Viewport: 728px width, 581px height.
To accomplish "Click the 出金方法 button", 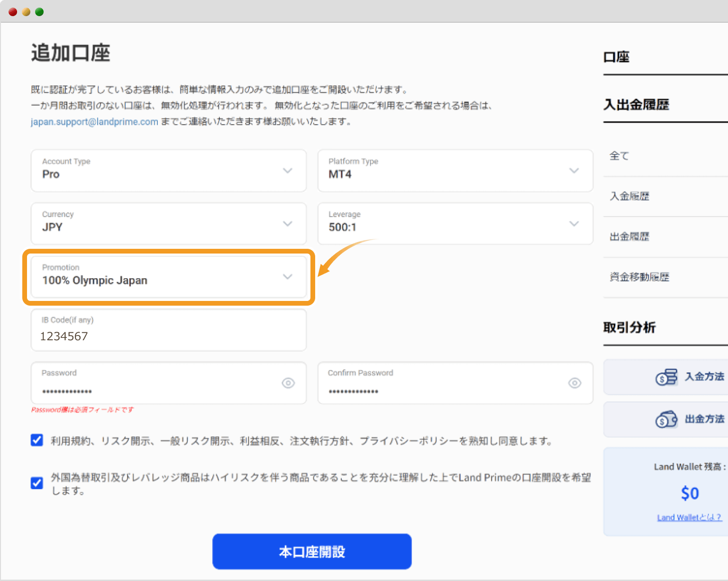I will [x=665, y=419].
